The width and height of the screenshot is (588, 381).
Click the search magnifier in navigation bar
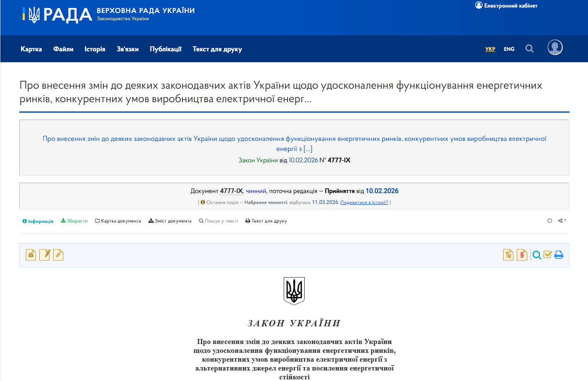tap(530, 49)
